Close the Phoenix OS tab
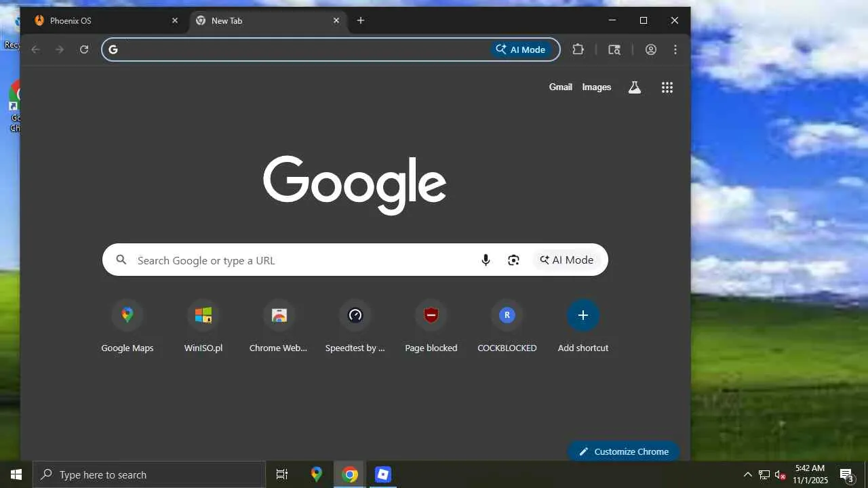Screen dimensions: 868x488 (x=175, y=20)
